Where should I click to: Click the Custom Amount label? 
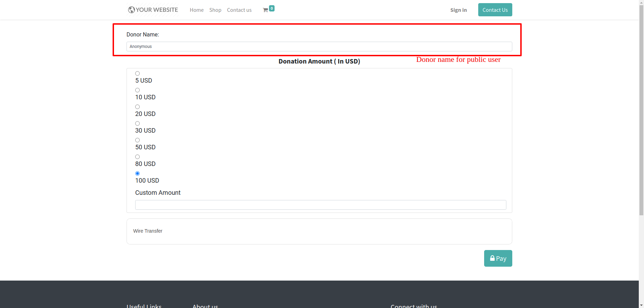click(x=158, y=193)
